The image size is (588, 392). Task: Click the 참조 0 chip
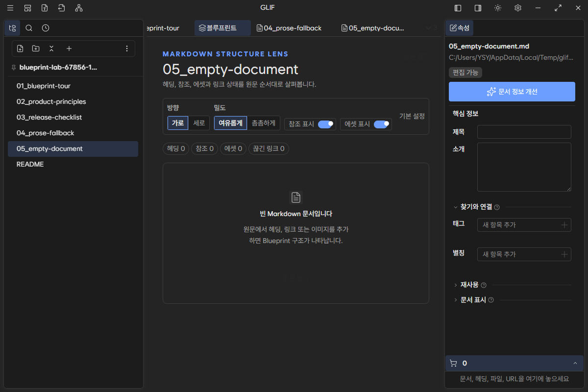204,148
